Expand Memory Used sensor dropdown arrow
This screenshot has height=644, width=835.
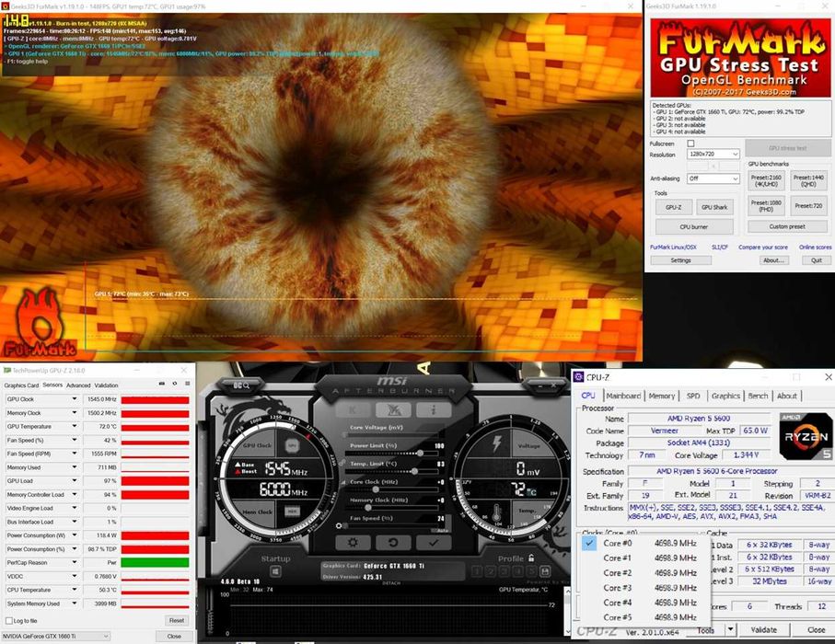[74, 466]
